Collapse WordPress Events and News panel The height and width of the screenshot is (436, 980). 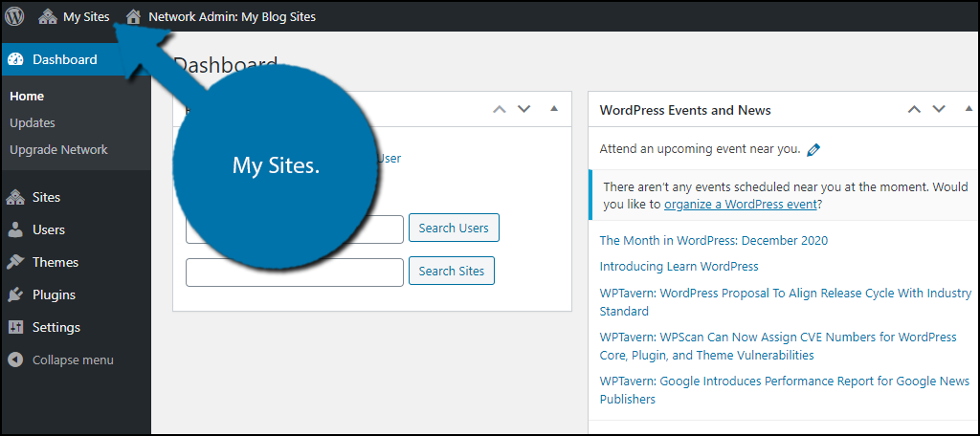969,109
